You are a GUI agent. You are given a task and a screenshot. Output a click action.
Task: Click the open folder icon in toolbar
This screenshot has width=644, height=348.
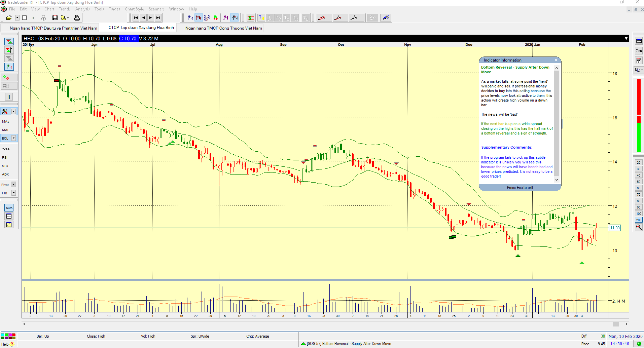coord(9,18)
